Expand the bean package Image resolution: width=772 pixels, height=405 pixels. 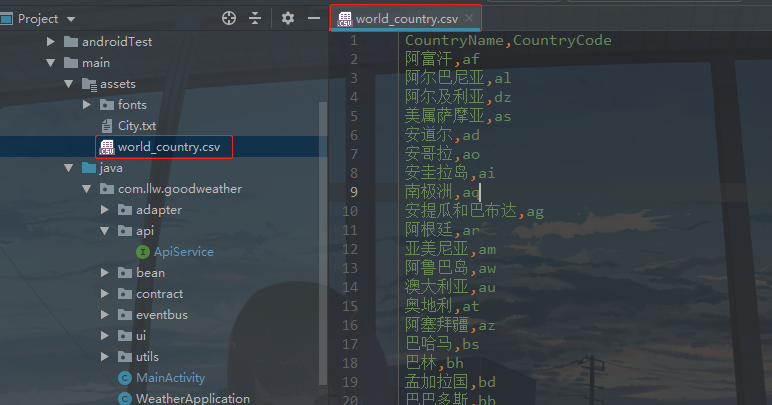coord(104,273)
